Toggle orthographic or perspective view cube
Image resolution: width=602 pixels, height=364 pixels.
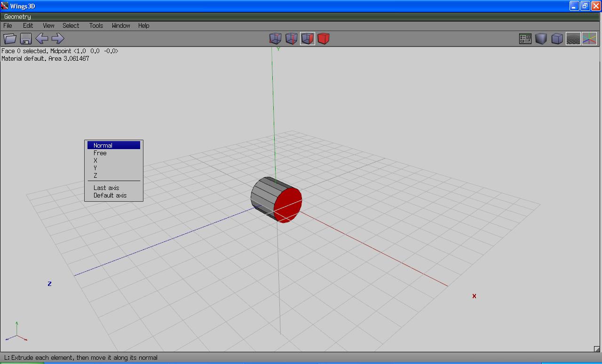pyautogui.click(x=557, y=39)
